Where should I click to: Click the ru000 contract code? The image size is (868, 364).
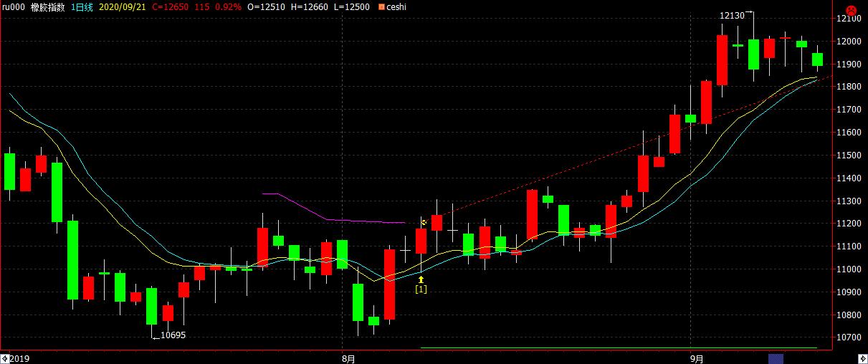(x=12, y=7)
